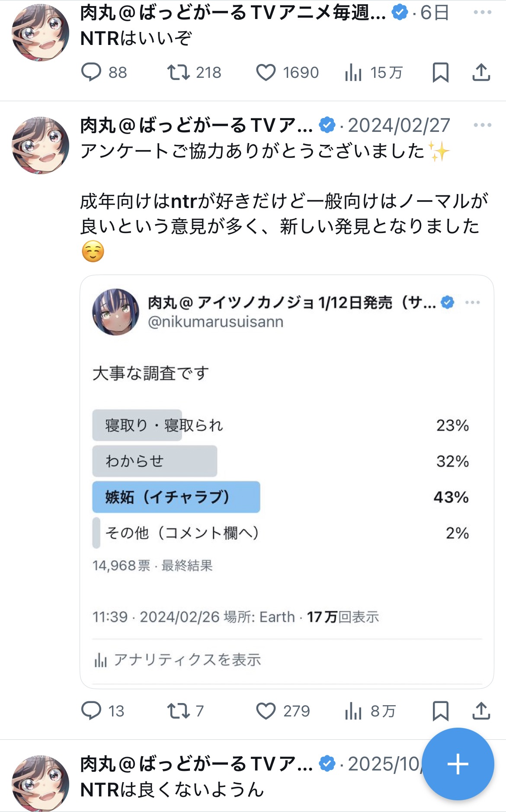Share the "NTRはいいぞ" tweet

tap(481, 72)
